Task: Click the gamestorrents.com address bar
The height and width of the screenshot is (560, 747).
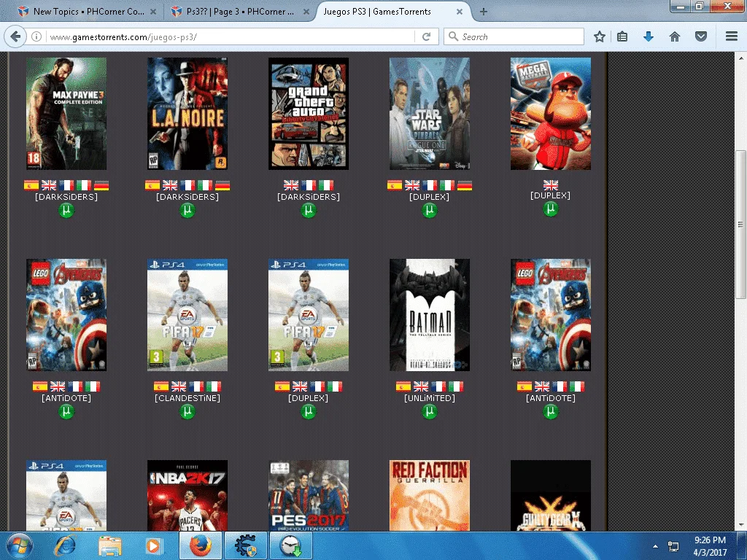Action: 231,36
